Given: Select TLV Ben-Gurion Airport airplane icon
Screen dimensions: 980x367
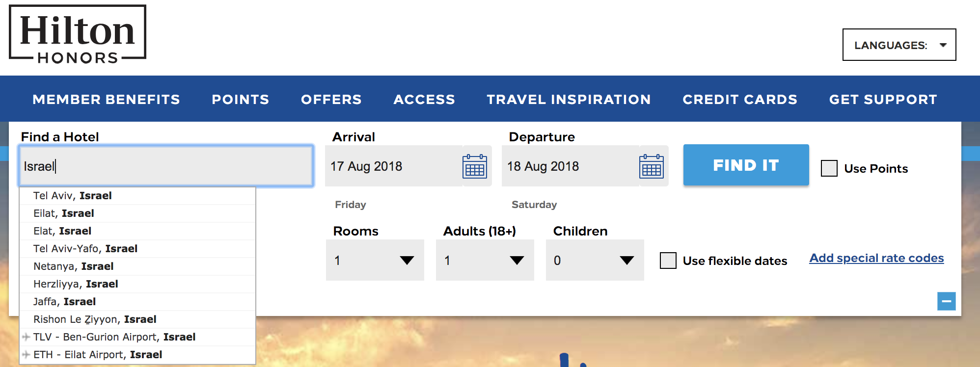Looking at the screenshot, I should [26, 337].
